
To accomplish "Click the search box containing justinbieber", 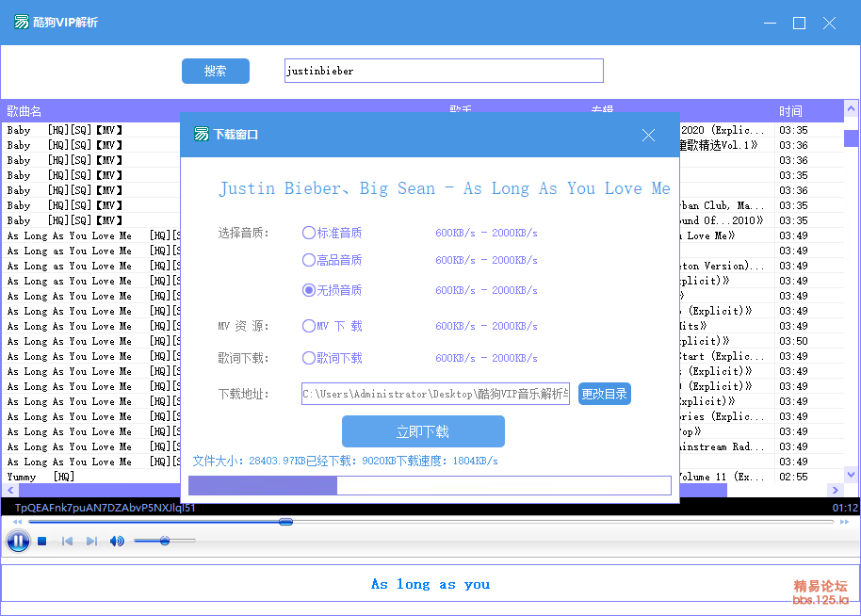I will pyautogui.click(x=444, y=71).
